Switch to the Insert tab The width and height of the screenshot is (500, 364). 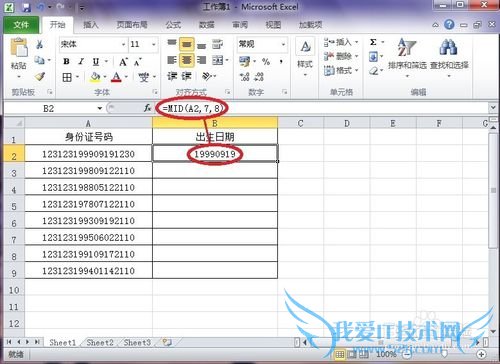point(91,25)
